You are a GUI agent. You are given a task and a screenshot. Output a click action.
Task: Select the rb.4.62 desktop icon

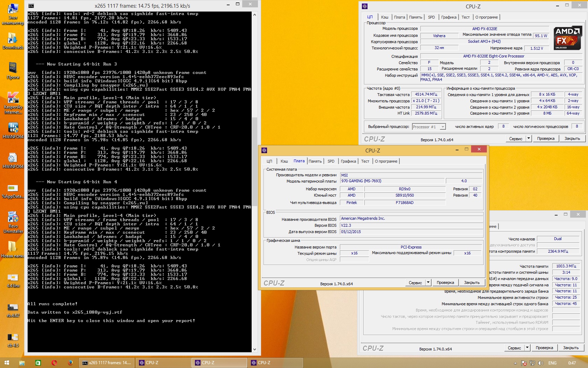(13, 310)
